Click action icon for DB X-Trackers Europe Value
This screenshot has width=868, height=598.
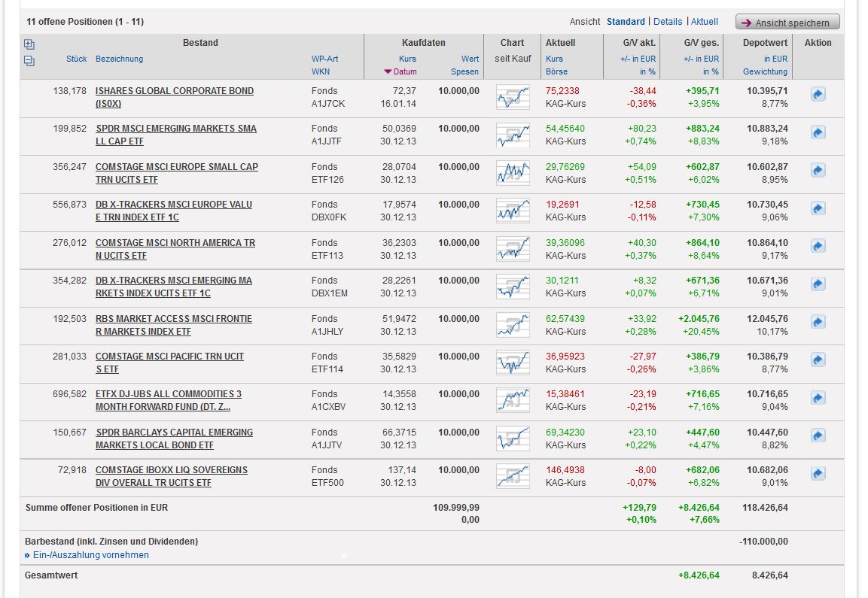[x=818, y=208]
